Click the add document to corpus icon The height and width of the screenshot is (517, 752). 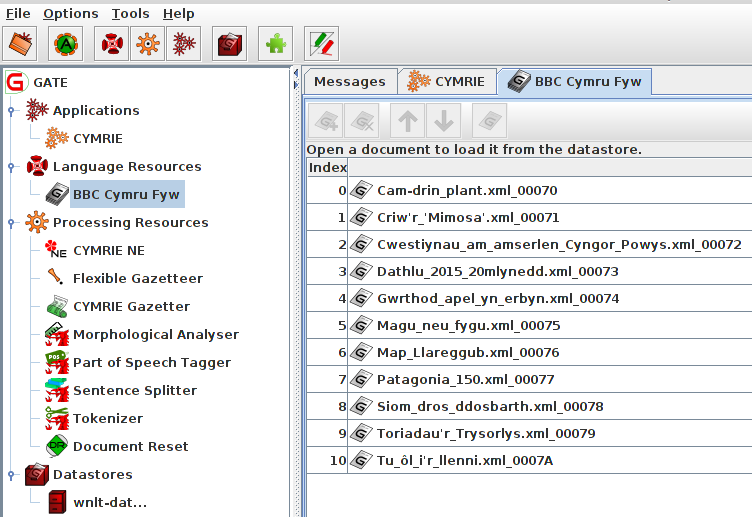pyautogui.click(x=325, y=121)
